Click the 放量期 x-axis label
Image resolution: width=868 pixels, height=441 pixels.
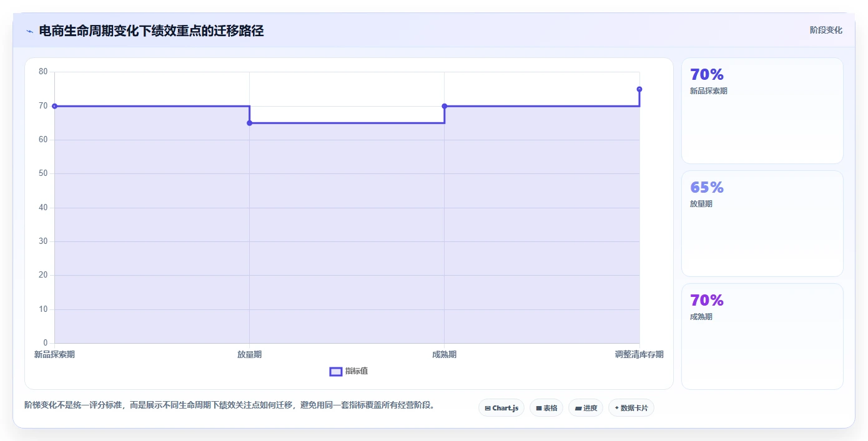[250, 354]
